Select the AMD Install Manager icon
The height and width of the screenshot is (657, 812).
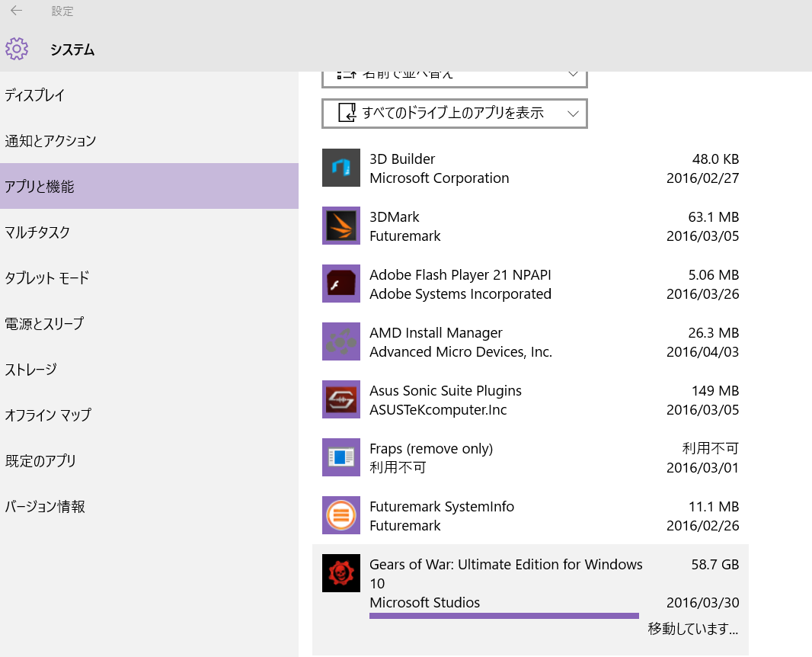[340, 342]
